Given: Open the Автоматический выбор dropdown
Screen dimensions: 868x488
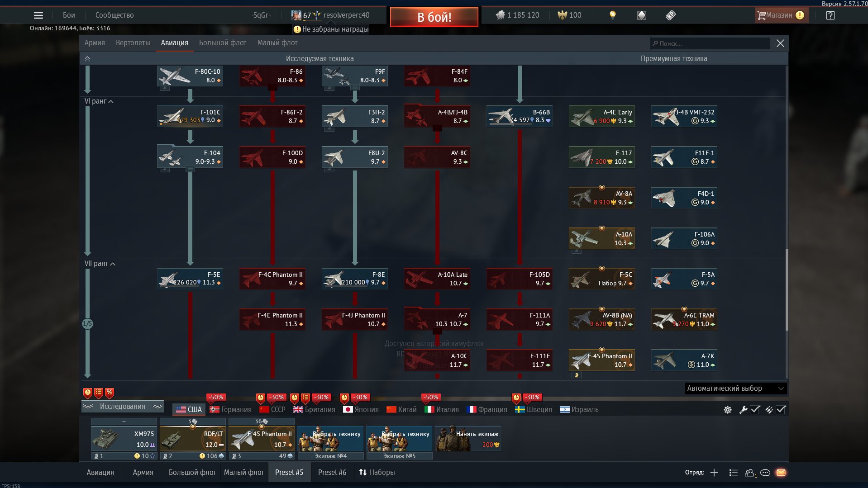Looking at the screenshot, I should [x=735, y=389].
